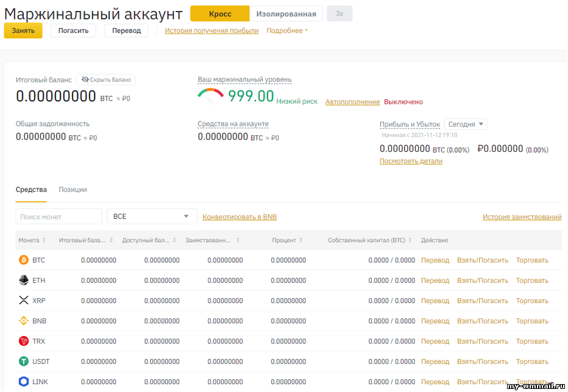This screenshot has width=568, height=392.
Task: Click the 999.00 margin level value
Action: 250,96
